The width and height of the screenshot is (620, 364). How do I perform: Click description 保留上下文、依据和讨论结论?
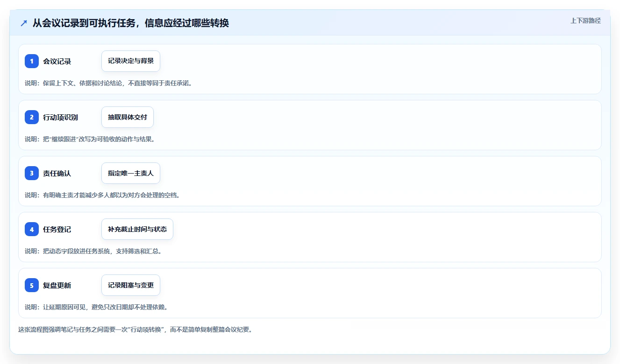pyautogui.click(x=108, y=83)
